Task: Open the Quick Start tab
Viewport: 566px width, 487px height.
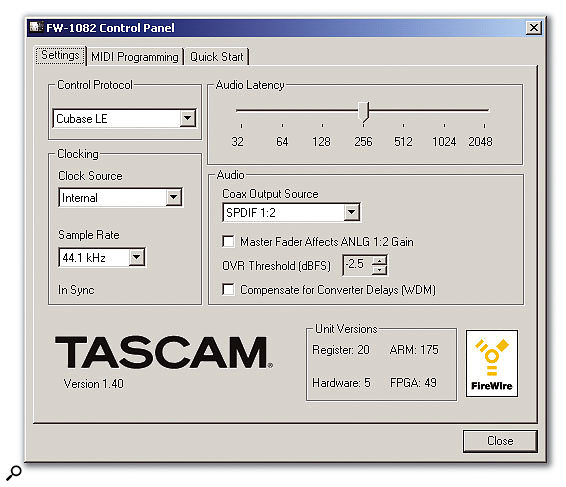Action: pyautogui.click(x=217, y=57)
